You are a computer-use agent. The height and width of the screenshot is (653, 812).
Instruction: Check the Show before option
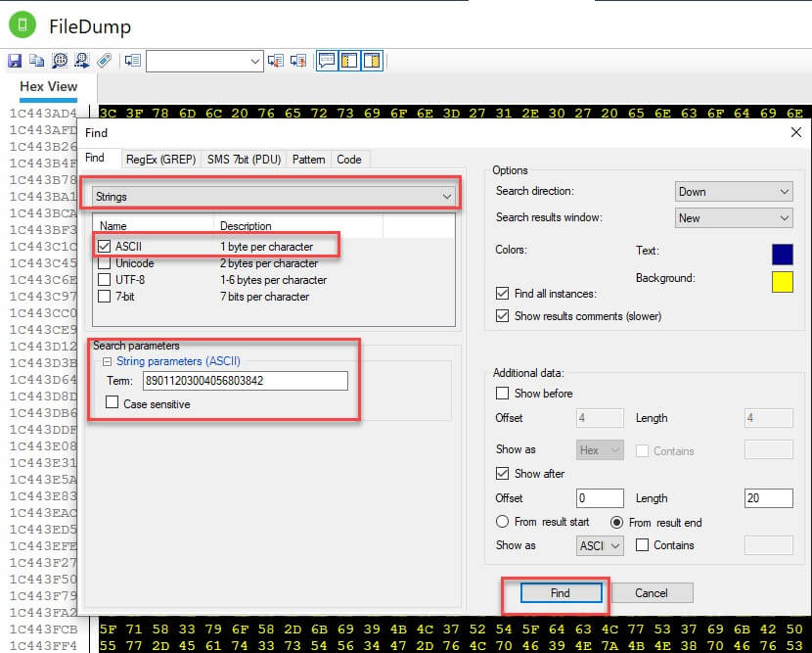pos(502,393)
